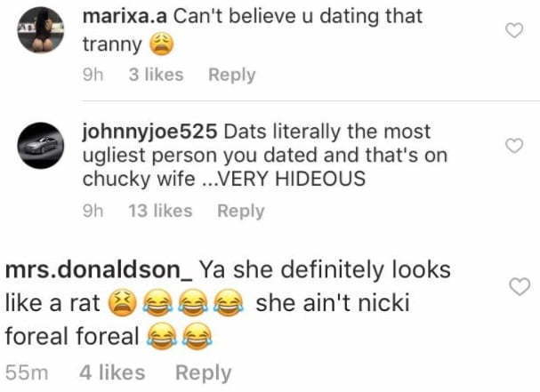The height and width of the screenshot is (392, 540).
Task: Select the comment text mentioning nicki
Action: pos(228,303)
